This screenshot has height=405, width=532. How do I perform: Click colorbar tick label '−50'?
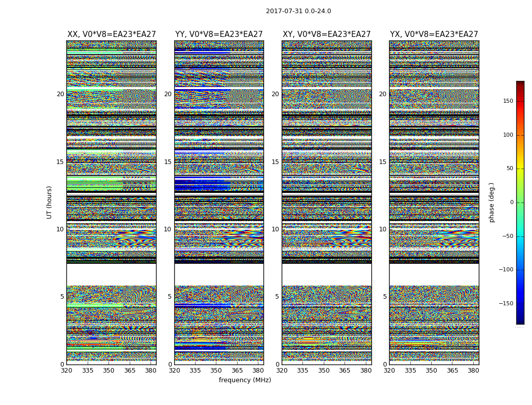click(x=508, y=236)
